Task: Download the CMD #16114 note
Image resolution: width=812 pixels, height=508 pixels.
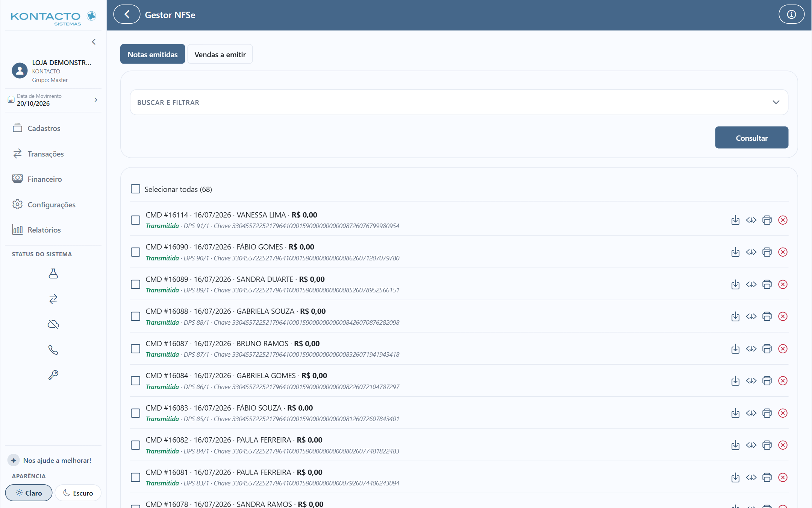Action: (x=735, y=220)
